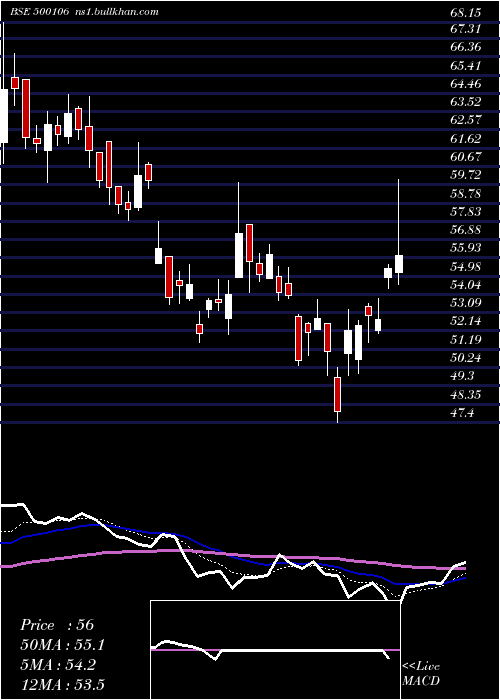Select the 61.62 price level label
Viewport: 500px width, 700px height.
[x=466, y=138]
